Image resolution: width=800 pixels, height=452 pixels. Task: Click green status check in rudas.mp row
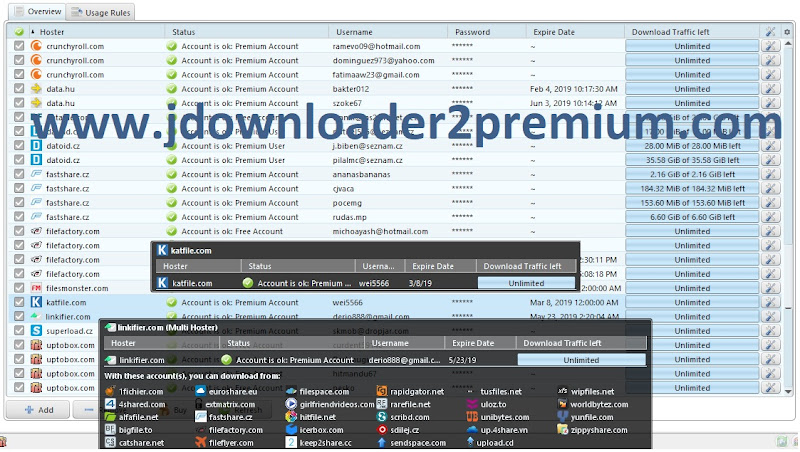(x=172, y=217)
